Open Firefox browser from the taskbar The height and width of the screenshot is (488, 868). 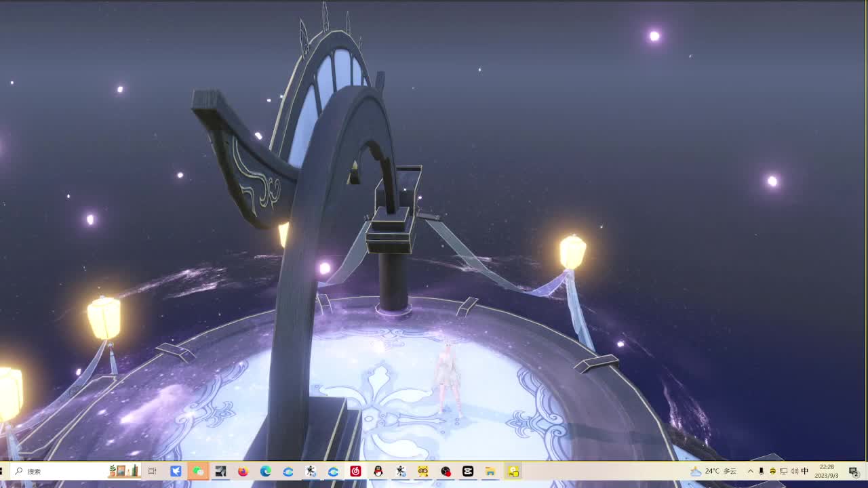243,471
